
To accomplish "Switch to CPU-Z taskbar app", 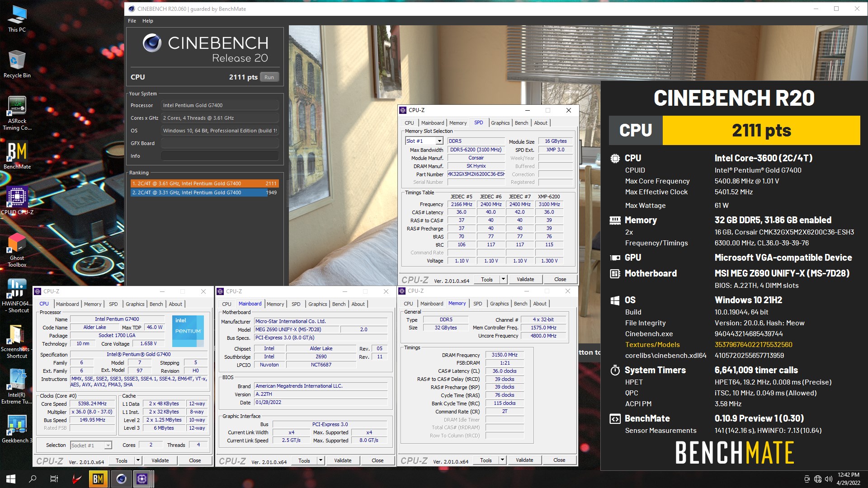I will pyautogui.click(x=142, y=479).
